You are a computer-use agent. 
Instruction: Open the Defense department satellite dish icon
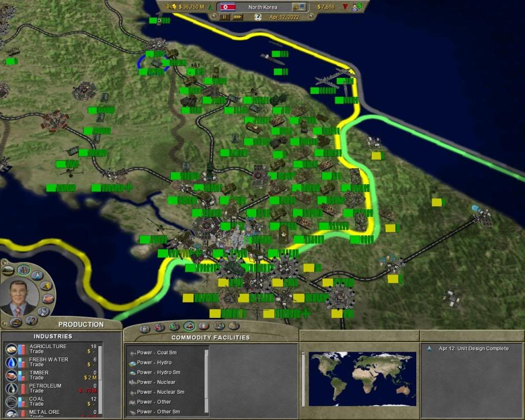[43, 311]
